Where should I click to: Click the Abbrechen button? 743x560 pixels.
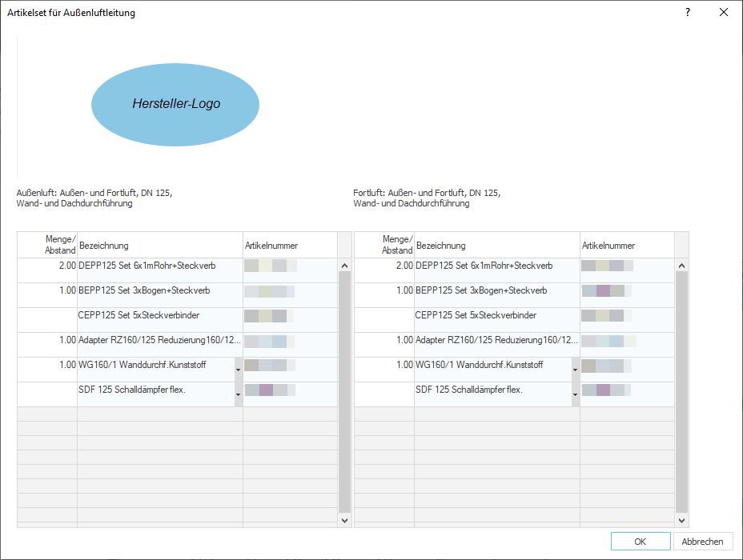pos(703,542)
